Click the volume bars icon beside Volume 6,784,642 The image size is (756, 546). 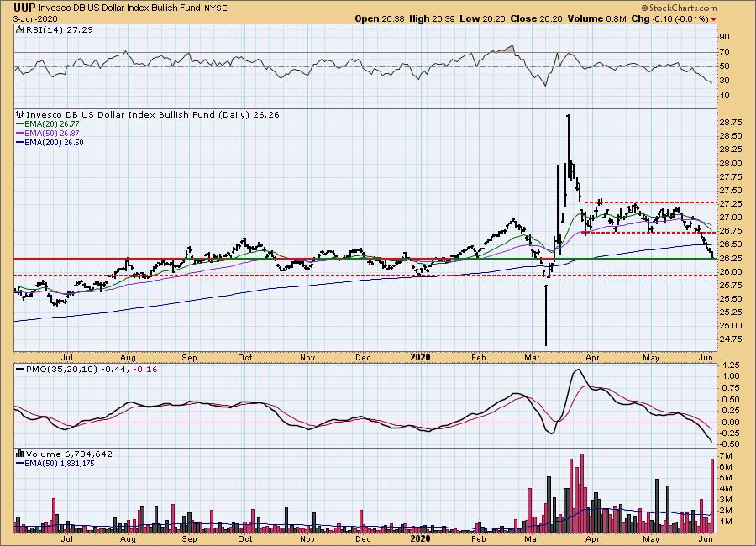tap(20, 454)
